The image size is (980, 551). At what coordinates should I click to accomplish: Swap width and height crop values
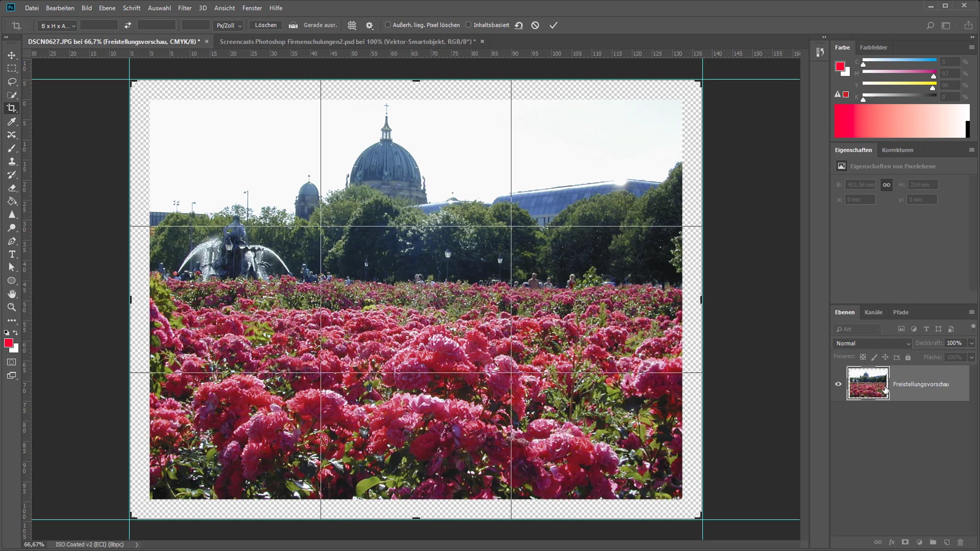coord(128,25)
